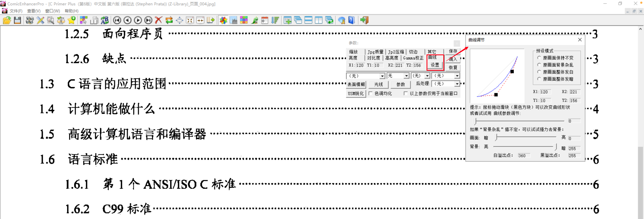
Task: Click the next image arrow icon
Action: click(138, 20)
